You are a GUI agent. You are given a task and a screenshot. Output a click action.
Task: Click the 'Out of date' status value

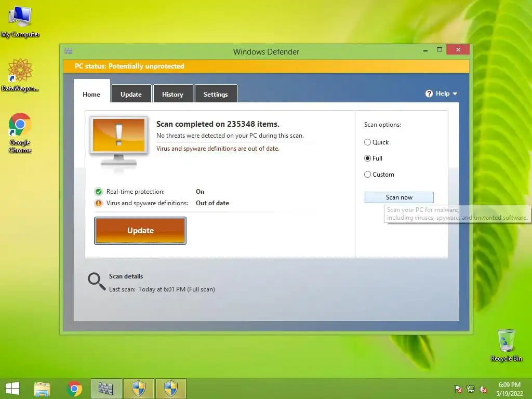[212, 203]
